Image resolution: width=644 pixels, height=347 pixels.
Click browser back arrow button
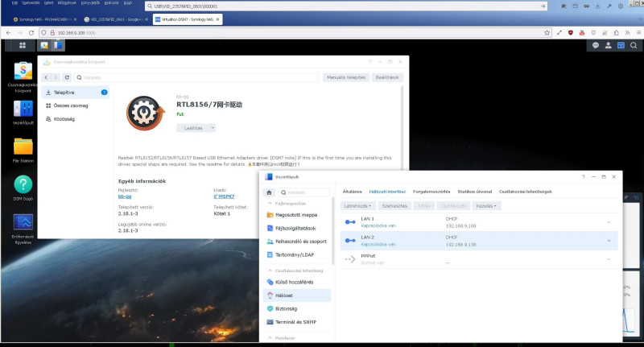pos(9,32)
